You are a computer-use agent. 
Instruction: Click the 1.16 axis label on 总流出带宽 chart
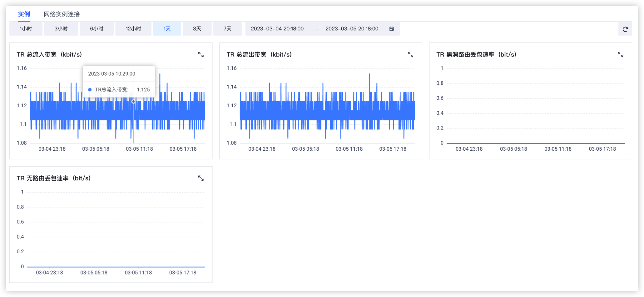point(231,68)
